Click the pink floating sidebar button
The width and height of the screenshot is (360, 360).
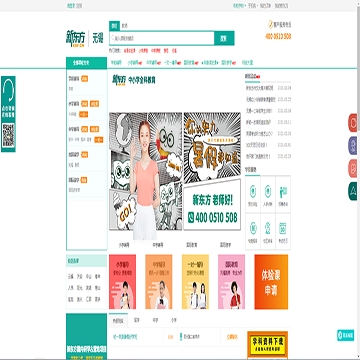coord(353,168)
